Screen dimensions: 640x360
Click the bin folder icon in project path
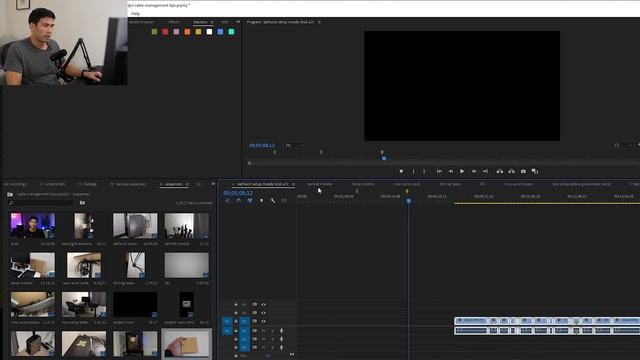[x=10, y=194]
